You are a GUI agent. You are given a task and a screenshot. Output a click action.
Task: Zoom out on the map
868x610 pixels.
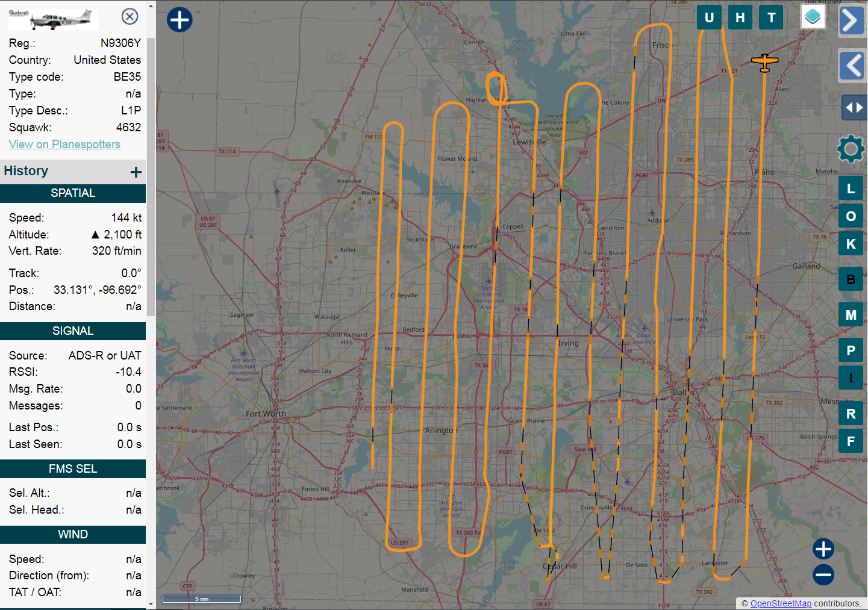click(x=823, y=574)
